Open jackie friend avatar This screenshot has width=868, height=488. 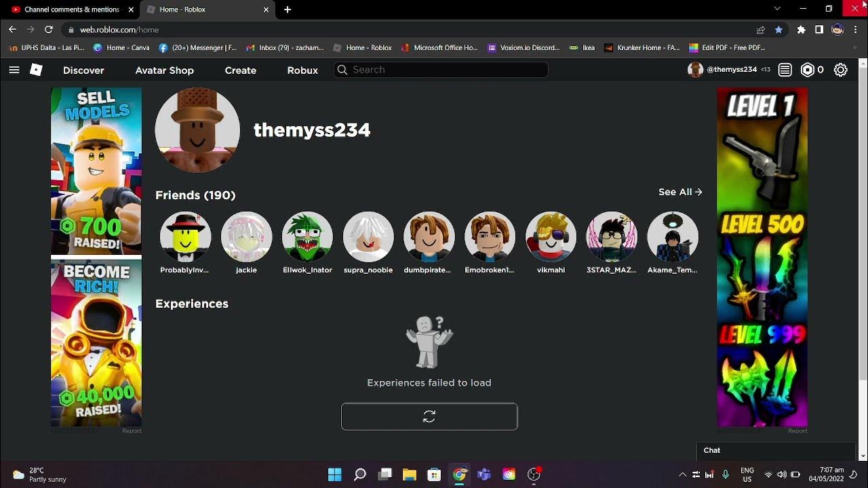click(x=246, y=237)
